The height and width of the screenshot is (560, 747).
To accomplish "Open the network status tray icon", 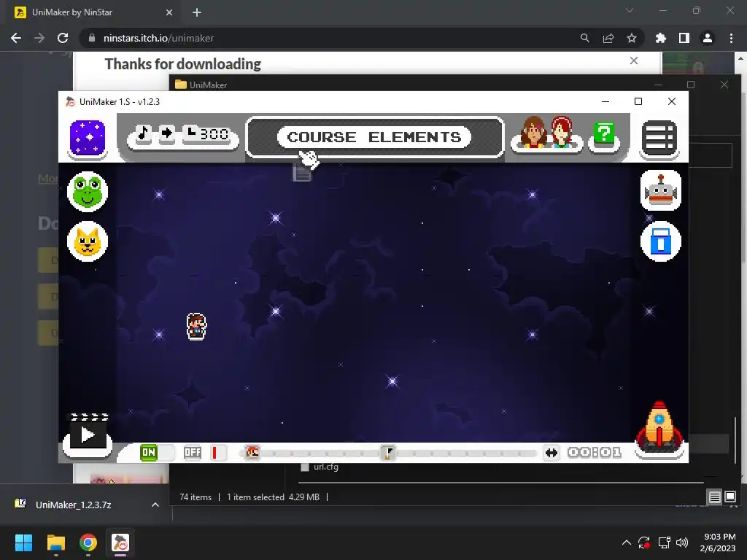I will 664,542.
